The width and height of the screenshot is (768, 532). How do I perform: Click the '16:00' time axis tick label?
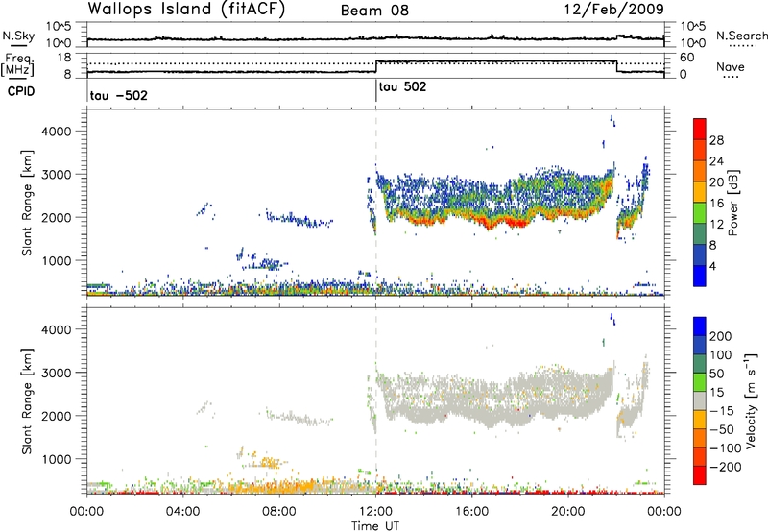point(472,512)
